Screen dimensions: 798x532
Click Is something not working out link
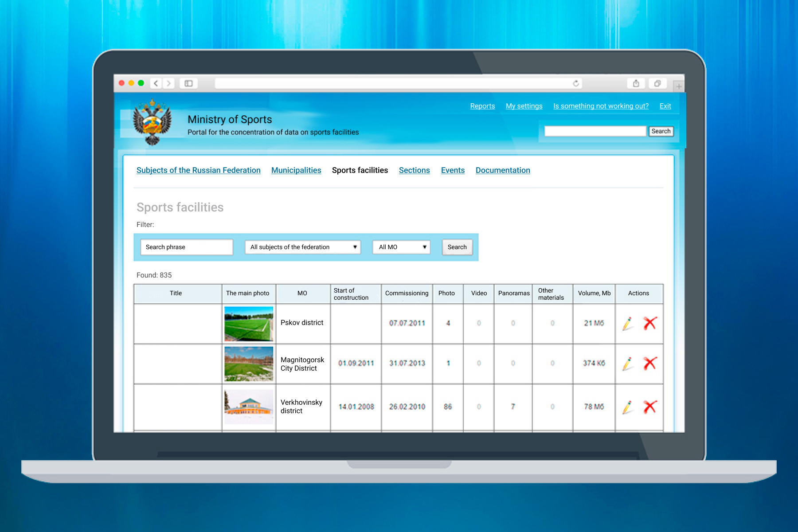click(601, 106)
